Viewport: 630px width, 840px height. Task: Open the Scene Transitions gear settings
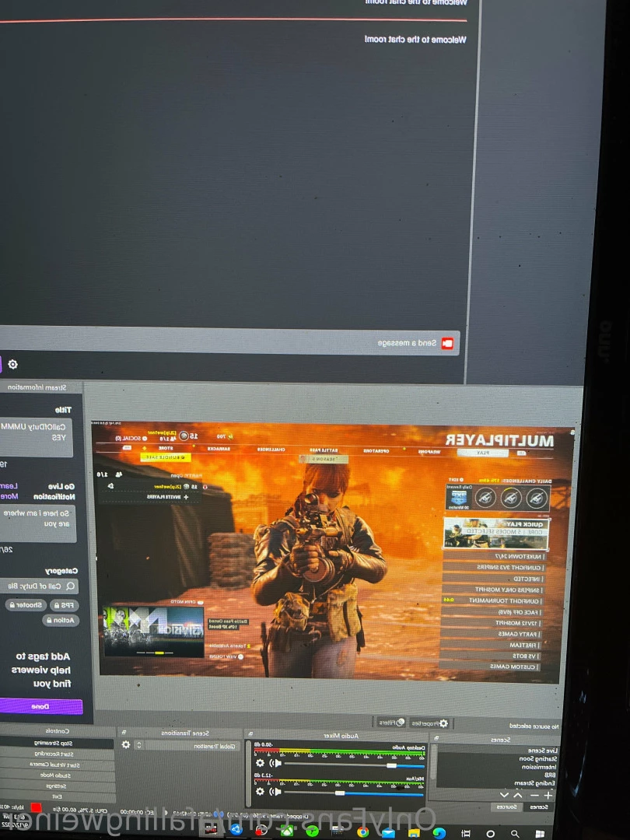point(126,744)
